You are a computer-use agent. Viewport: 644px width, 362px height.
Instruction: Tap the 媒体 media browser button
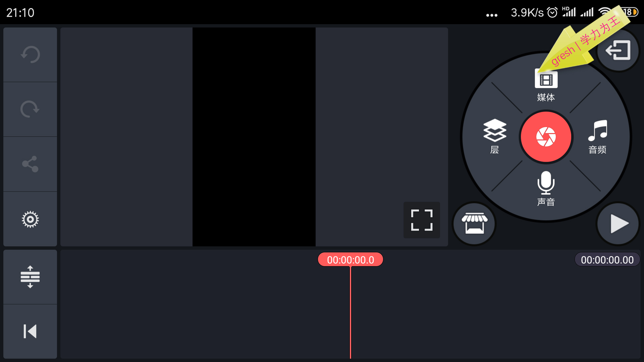546,85
